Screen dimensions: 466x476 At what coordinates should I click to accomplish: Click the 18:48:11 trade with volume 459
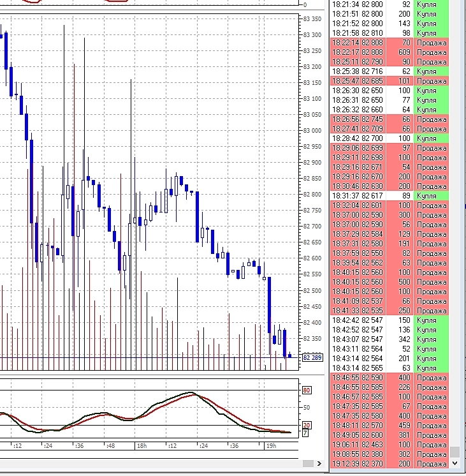coord(390,425)
